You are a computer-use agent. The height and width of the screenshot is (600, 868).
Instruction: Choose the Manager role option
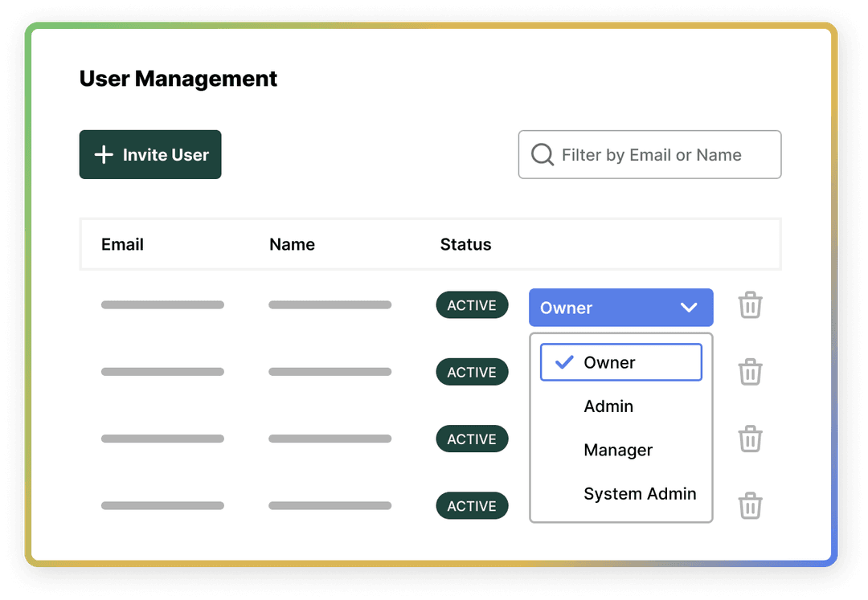[x=618, y=451]
